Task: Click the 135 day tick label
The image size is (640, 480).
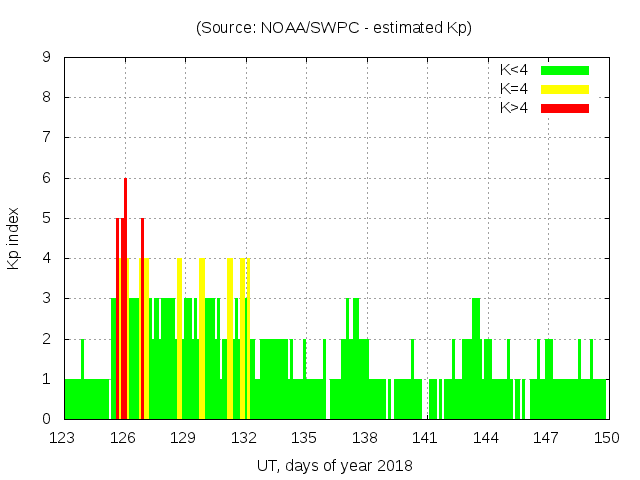Action: coord(304,438)
